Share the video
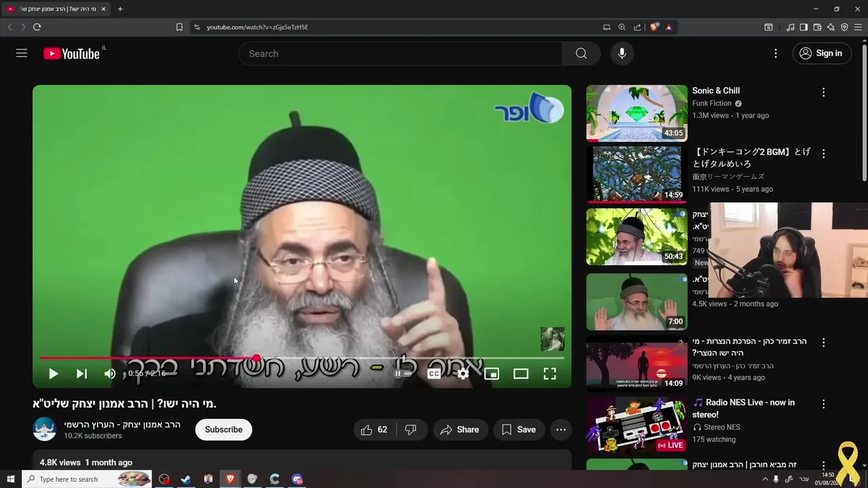The height and width of the screenshot is (488, 868). tap(459, 430)
